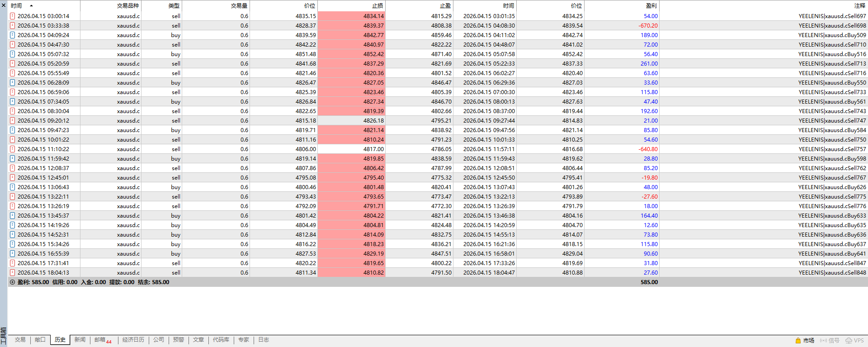Open the 信号 signal icon

click(x=823, y=341)
